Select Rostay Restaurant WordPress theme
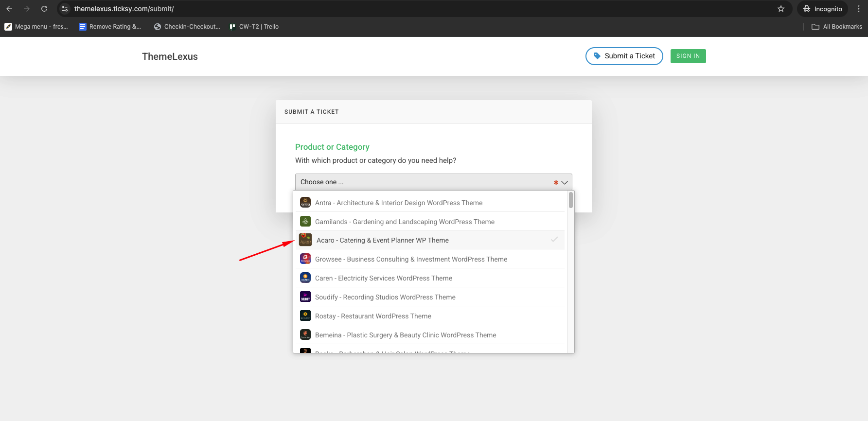868x421 pixels. point(429,316)
